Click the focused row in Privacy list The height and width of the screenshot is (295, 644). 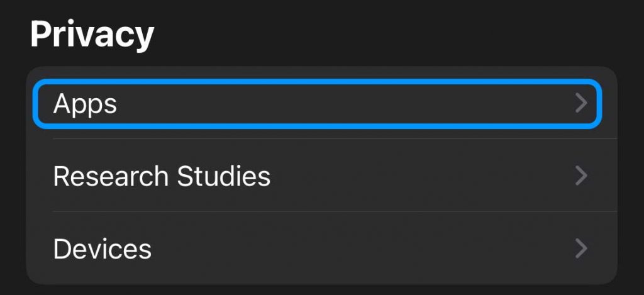click(318, 103)
